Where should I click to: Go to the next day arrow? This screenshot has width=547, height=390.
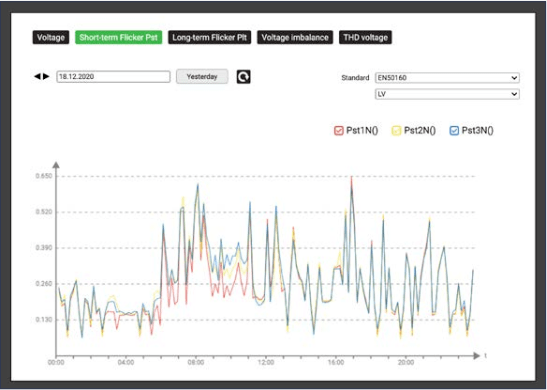[x=46, y=76]
